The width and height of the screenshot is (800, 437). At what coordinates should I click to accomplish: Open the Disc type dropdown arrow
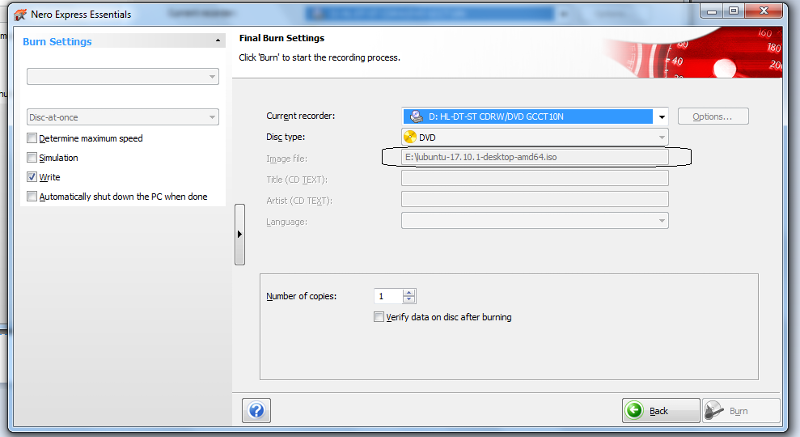[x=662, y=137]
